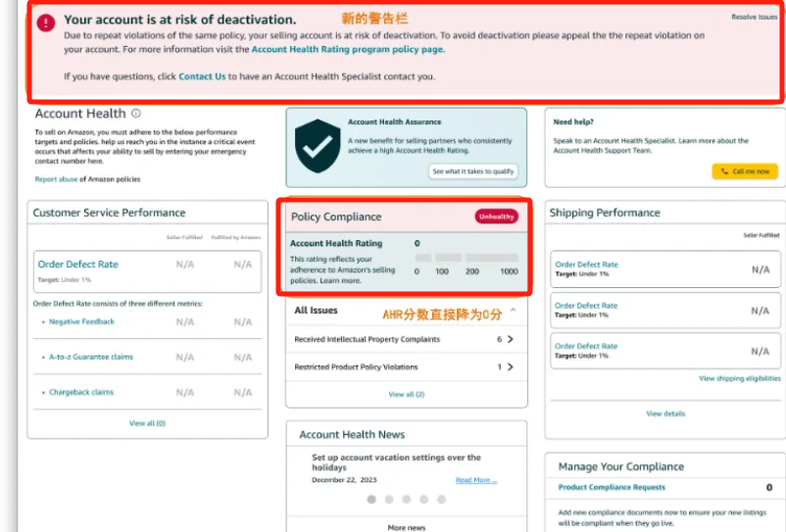Click View all (0) under Customer Service
Viewport: 786px width, 532px height.
147,423
